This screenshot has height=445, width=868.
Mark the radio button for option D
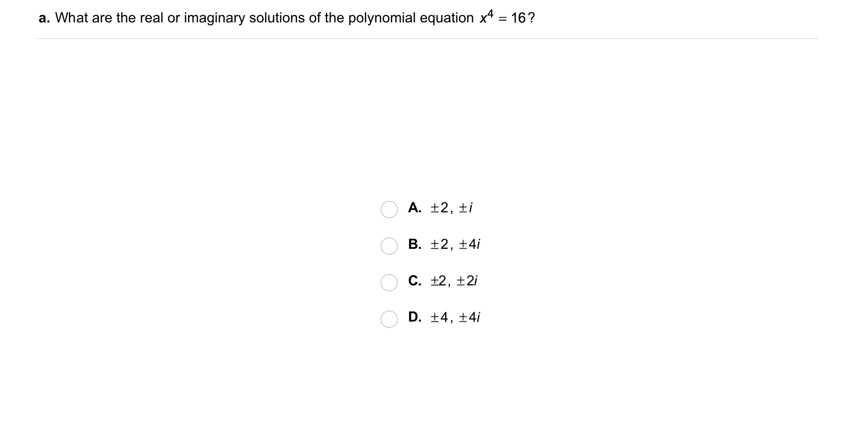pyautogui.click(x=389, y=319)
